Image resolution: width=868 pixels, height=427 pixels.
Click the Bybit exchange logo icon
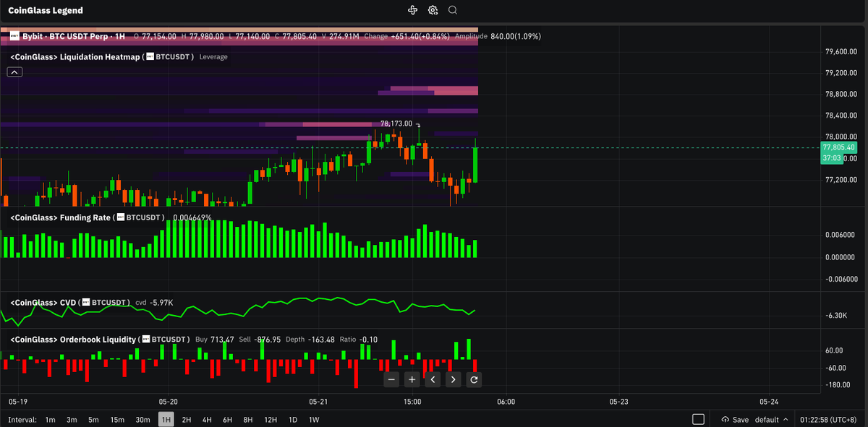click(14, 36)
